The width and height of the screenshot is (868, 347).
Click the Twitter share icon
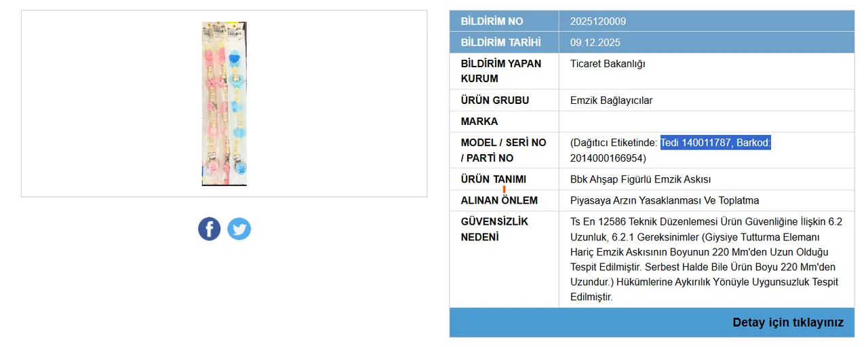coord(239,229)
